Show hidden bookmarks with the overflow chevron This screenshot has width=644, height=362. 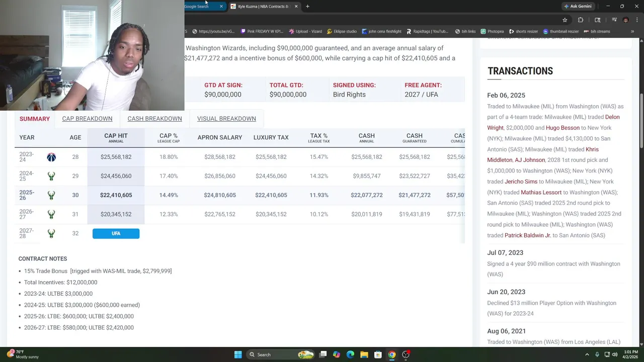(x=632, y=31)
